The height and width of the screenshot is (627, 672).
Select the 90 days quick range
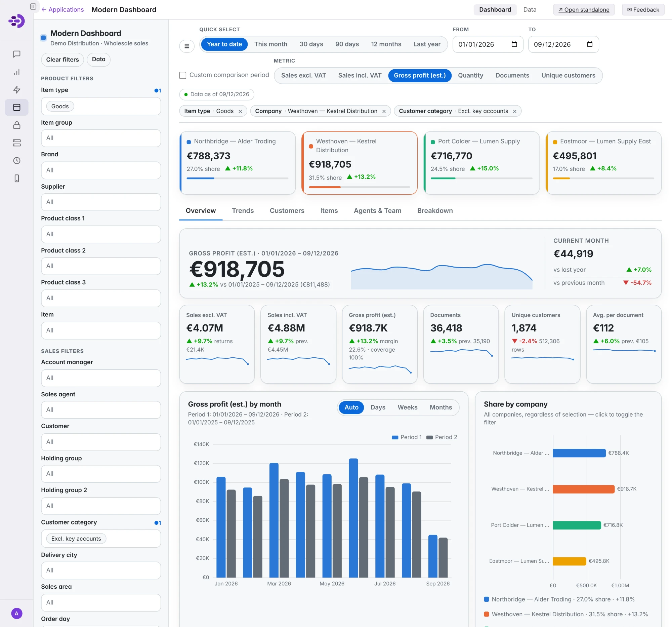(x=347, y=44)
